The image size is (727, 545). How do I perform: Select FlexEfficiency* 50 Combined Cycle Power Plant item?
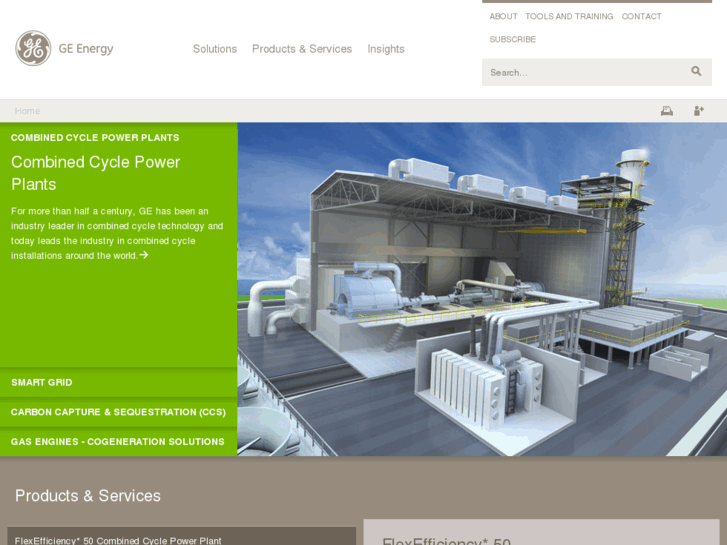[182, 536]
